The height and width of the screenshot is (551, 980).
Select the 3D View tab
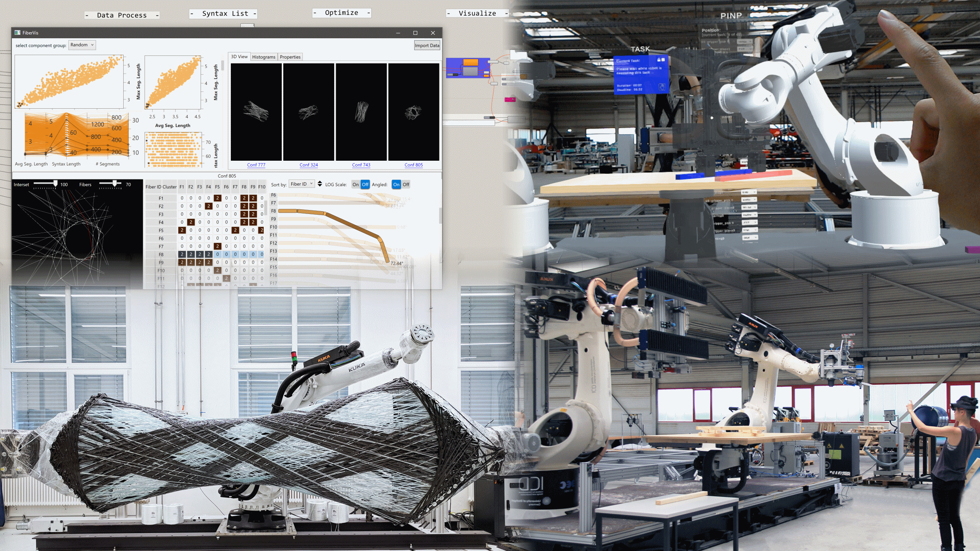pos(239,57)
